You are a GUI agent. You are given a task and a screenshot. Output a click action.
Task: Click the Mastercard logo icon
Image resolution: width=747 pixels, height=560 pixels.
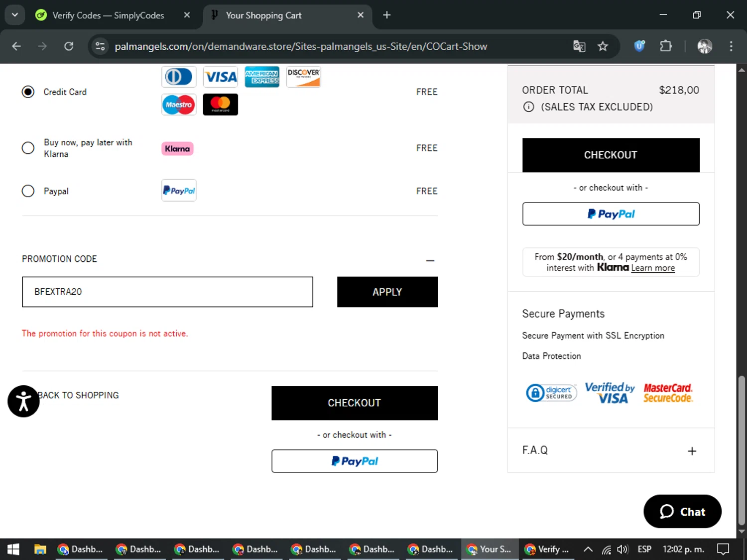pyautogui.click(x=221, y=105)
